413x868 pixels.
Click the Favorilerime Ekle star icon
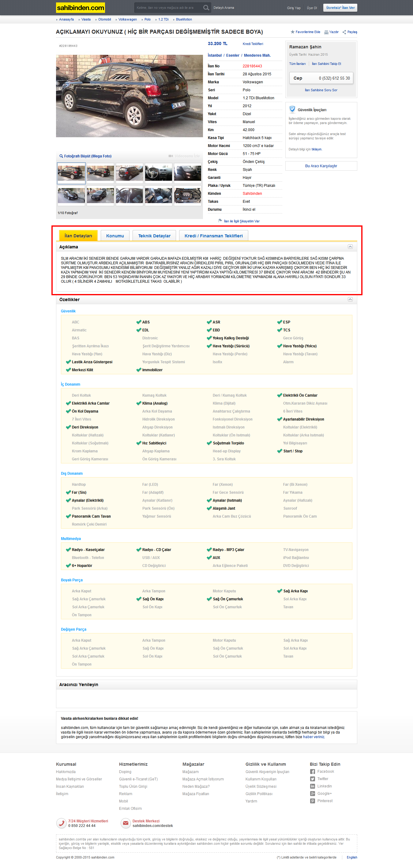pos(292,32)
